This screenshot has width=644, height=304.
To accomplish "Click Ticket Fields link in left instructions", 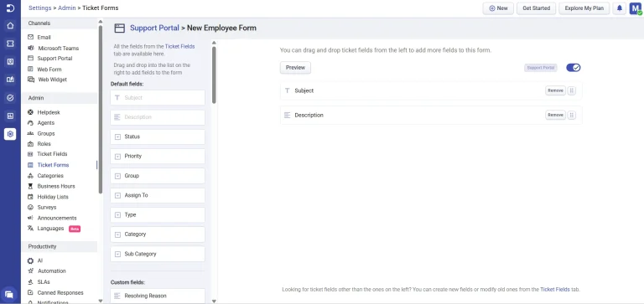I will tap(179, 46).
